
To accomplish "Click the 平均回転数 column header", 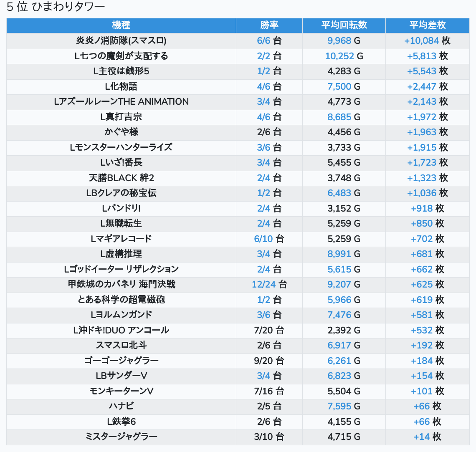I will point(344,25).
